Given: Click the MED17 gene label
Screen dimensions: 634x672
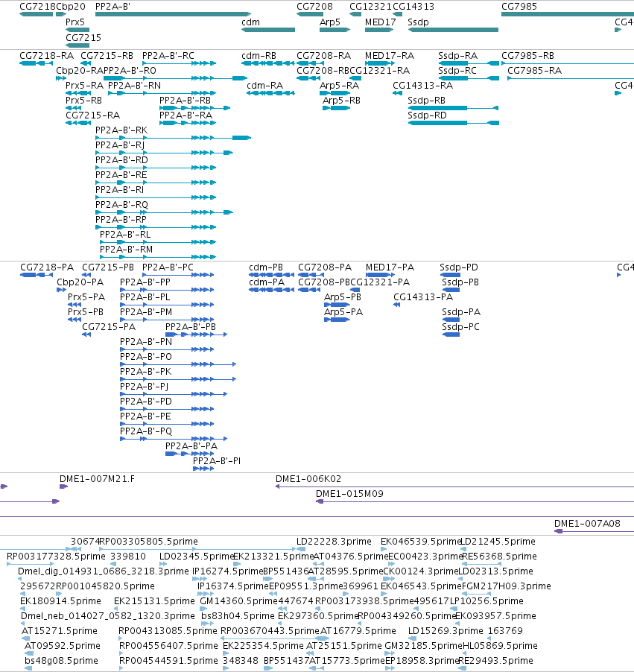Looking at the screenshot, I should (380, 22).
